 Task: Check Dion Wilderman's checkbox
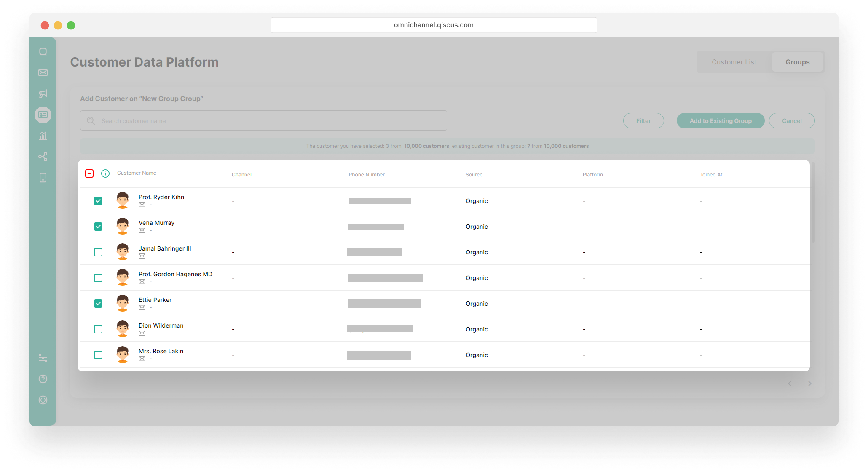click(98, 329)
